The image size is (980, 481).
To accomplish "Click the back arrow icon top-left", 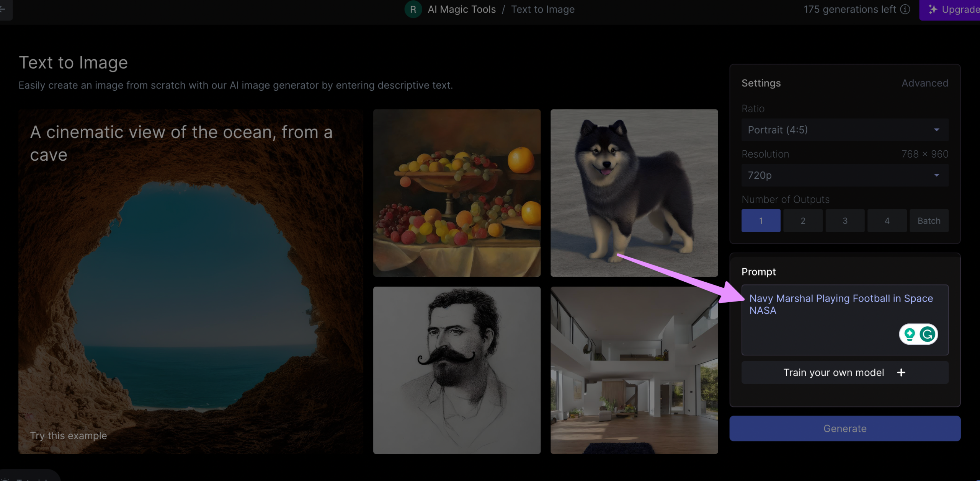I will pyautogui.click(x=3, y=9).
